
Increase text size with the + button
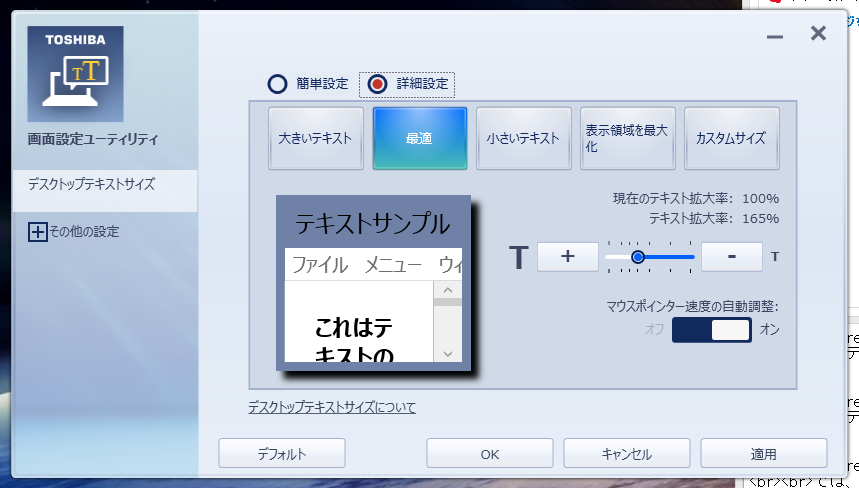[x=568, y=256]
